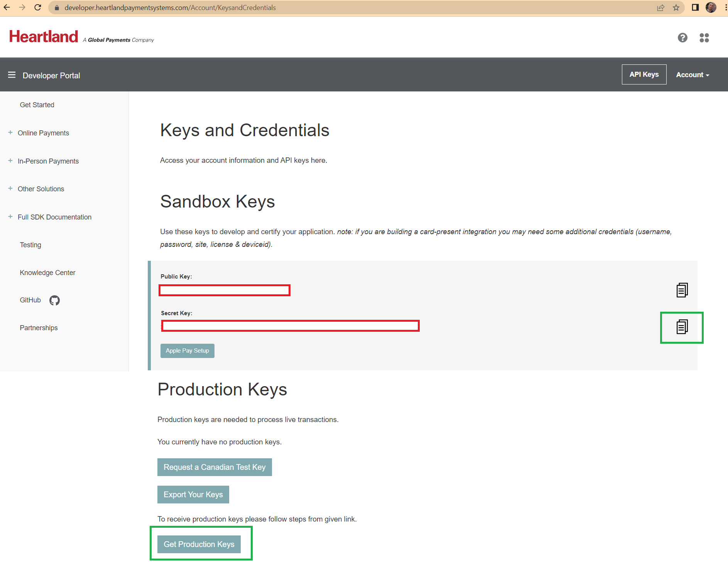Open Testing page in sidebar

pyautogui.click(x=30, y=245)
